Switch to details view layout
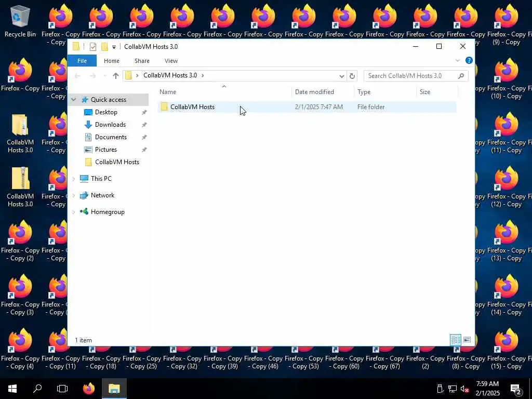Viewport: 532px width, 399px height. point(455,340)
